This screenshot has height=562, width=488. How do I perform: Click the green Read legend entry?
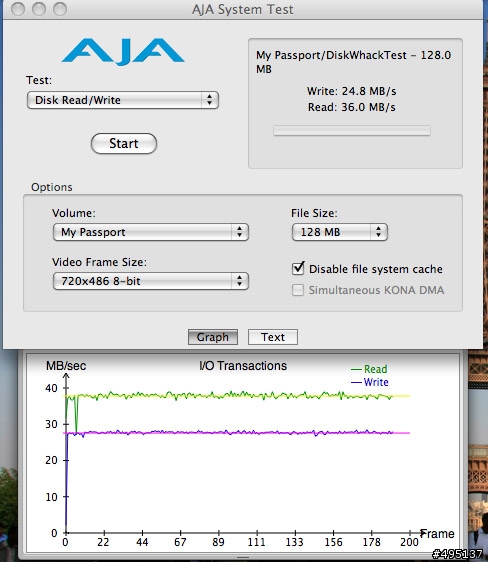[x=369, y=369]
